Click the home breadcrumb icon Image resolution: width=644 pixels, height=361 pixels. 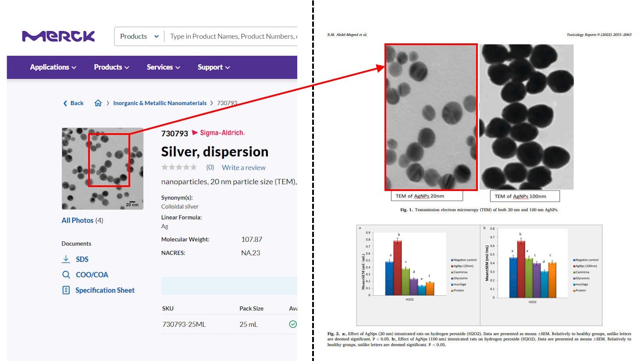98,103
